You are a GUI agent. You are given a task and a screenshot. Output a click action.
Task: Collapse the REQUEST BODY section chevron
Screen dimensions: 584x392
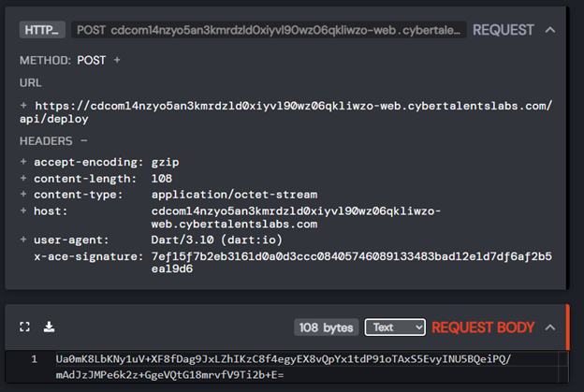[x=550, y=327]
